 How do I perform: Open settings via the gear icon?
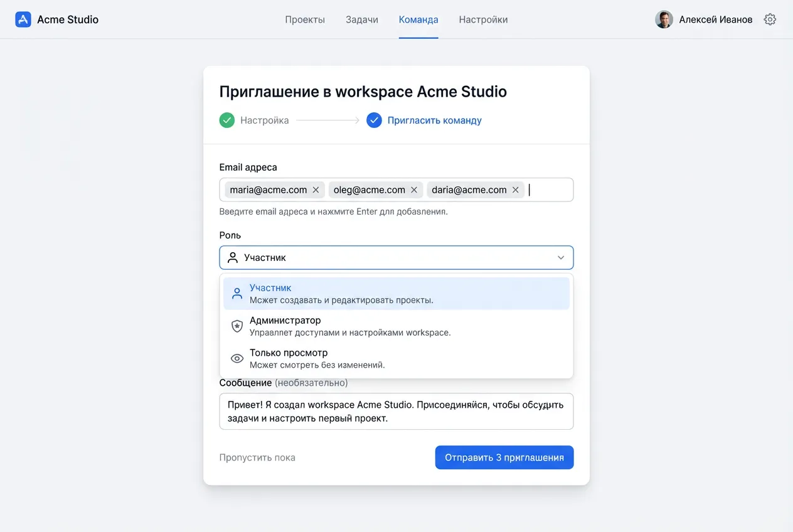pyautogui.click(x=770, y=19)
